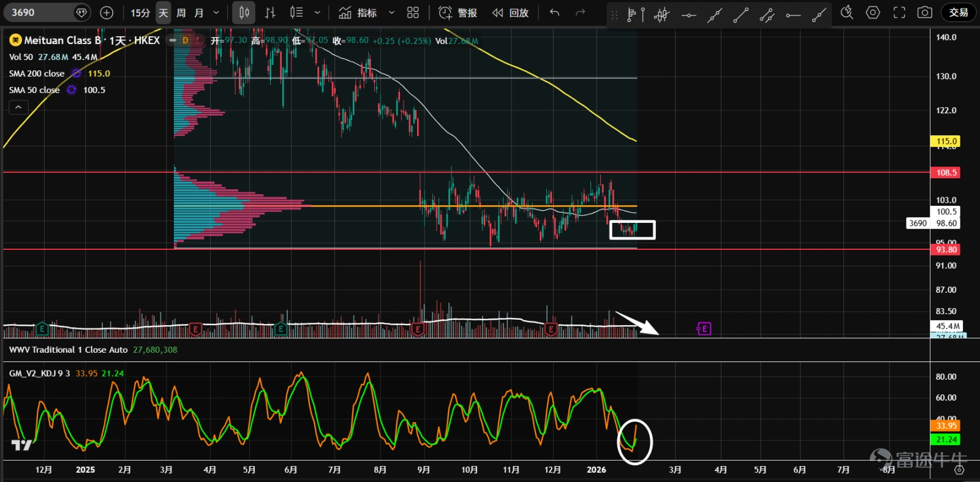The width and height of the screenshot is (980, 482).
Task: Open the layout grid selector
Action: [413, 12]
